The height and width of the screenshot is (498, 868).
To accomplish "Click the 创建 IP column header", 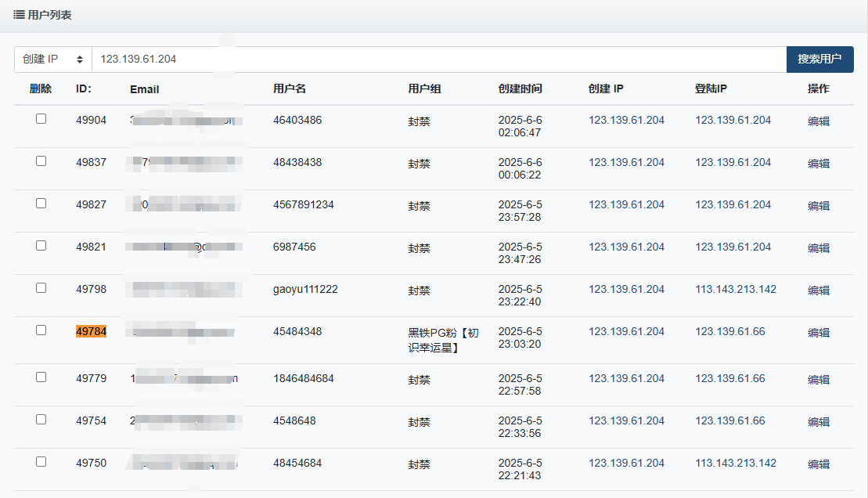I will [x=606, y=88].
